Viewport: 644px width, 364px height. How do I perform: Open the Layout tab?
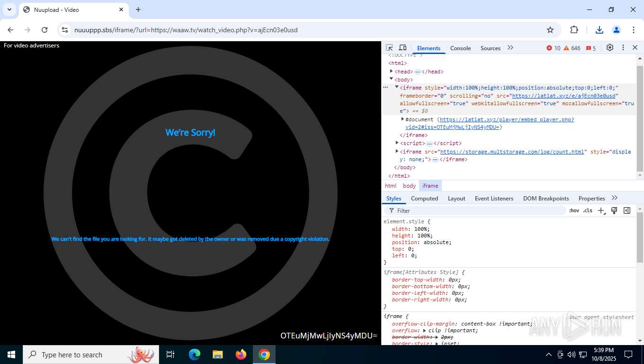click(456, 199)
